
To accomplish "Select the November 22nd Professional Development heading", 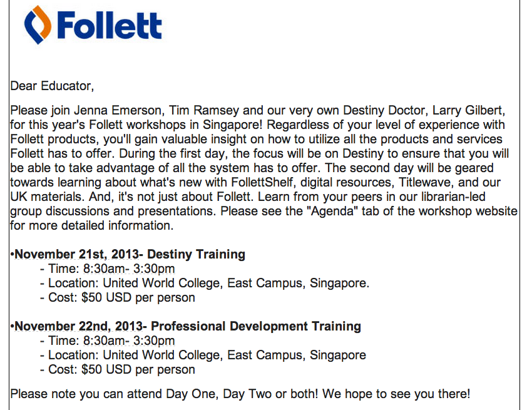I will tap(187, 326).
